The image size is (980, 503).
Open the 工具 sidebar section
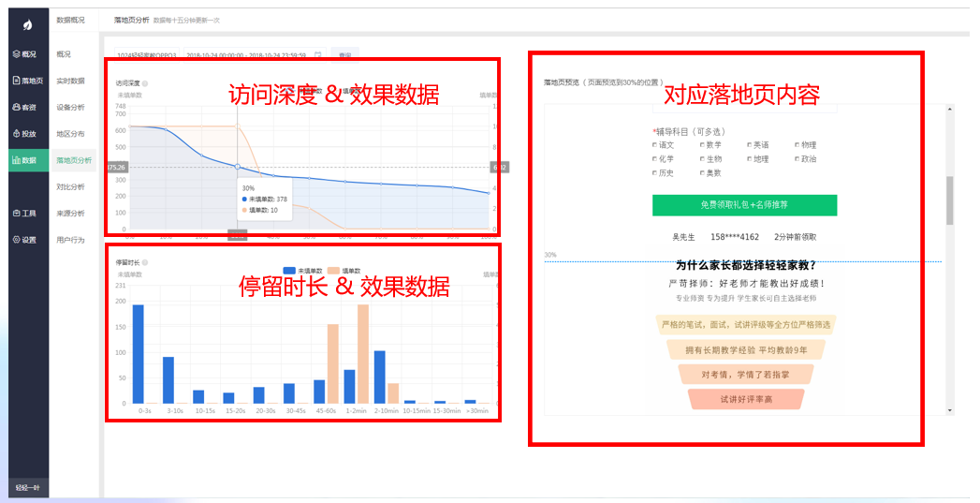point(24,214)
